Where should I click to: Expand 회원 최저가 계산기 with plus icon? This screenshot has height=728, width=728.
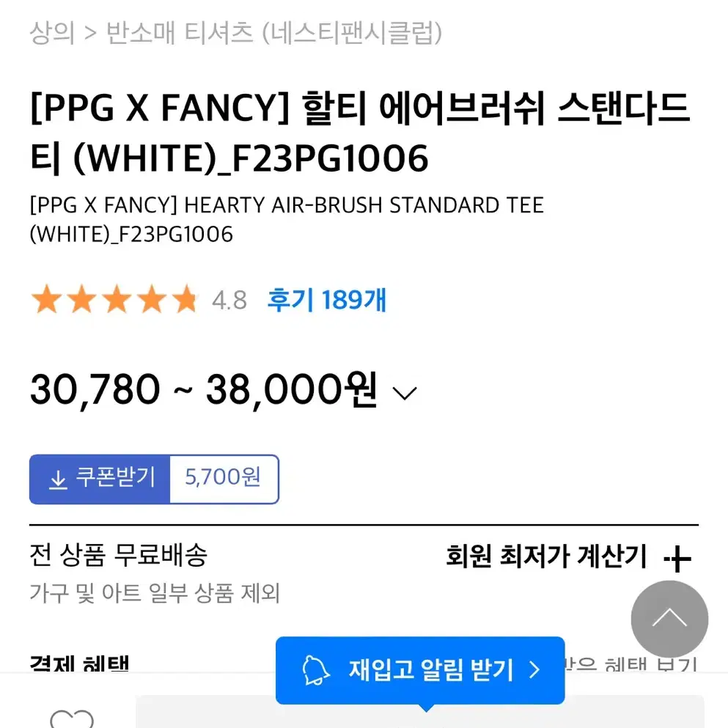pyautogui.click(x=677, y=558)
